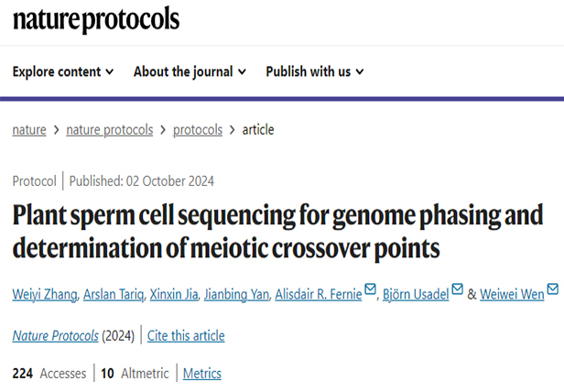Open the article Metrics page
Viewport: 564px width, 392px height.
[202, 374]
